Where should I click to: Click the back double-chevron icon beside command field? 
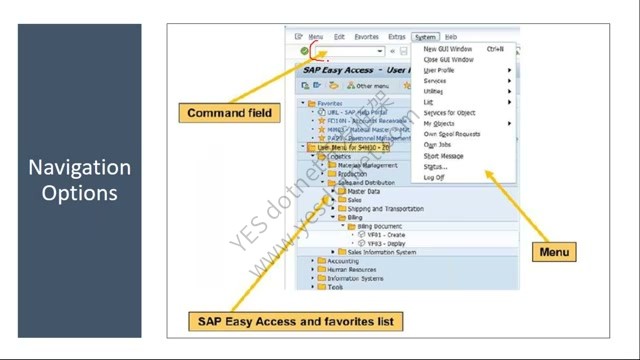[x=393, y=51]
